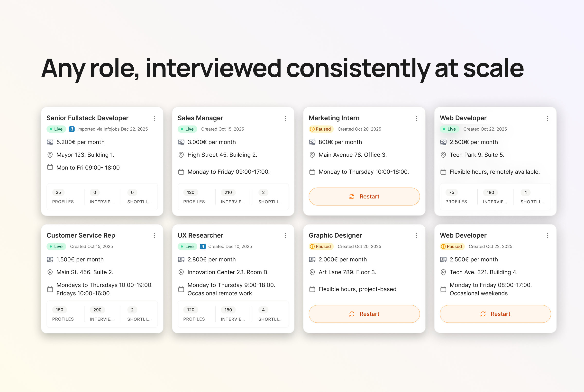The height and width of the screenshot is (392, 584).
Task: Click the salary icon on Sales Manager card
Action: pyautogui.click(x=181, y=142)
